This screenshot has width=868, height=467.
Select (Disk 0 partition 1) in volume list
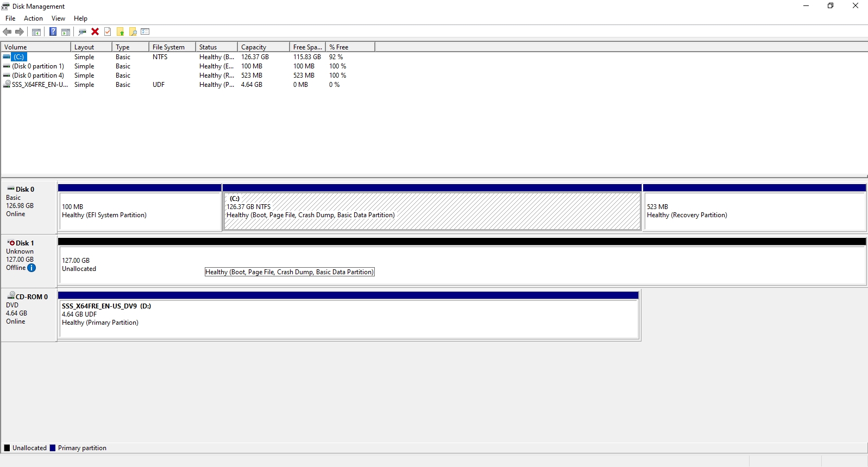[x=38, y=66]
